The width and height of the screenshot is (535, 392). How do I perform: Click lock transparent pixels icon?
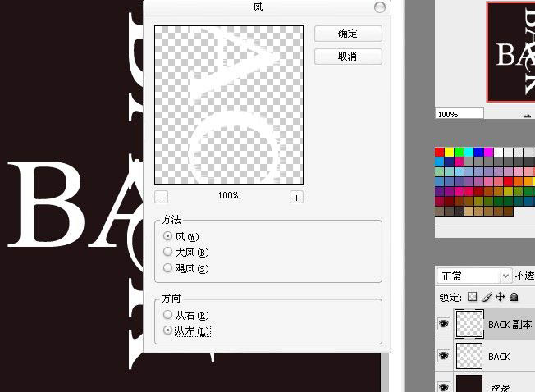click(472, 297)
